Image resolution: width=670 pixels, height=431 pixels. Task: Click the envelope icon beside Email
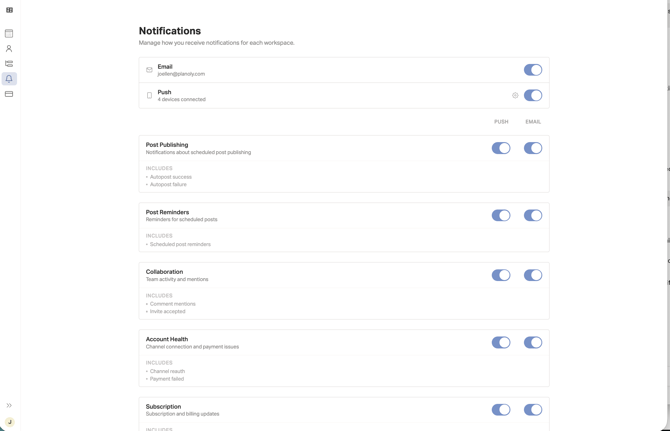[149, 70]
